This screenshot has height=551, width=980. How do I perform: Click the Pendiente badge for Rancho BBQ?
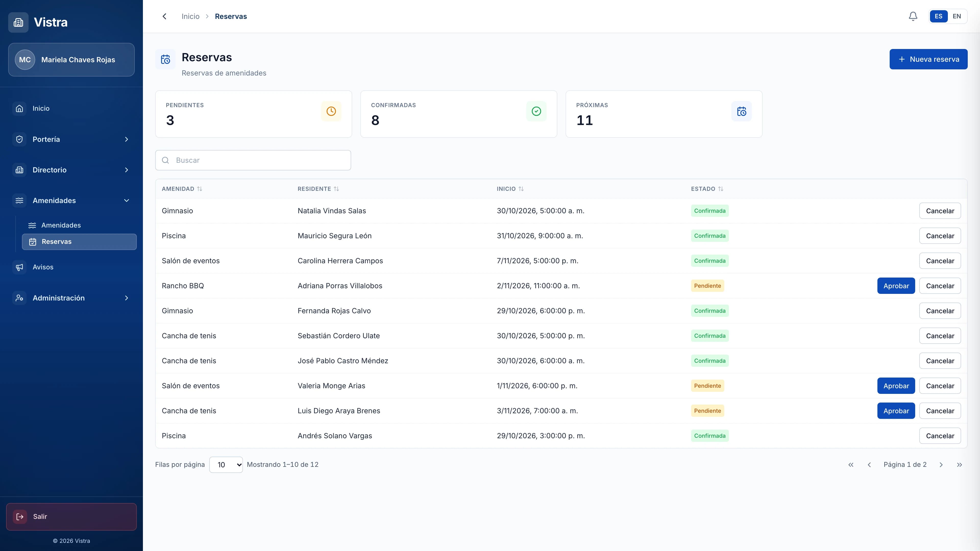pos(707,286)
